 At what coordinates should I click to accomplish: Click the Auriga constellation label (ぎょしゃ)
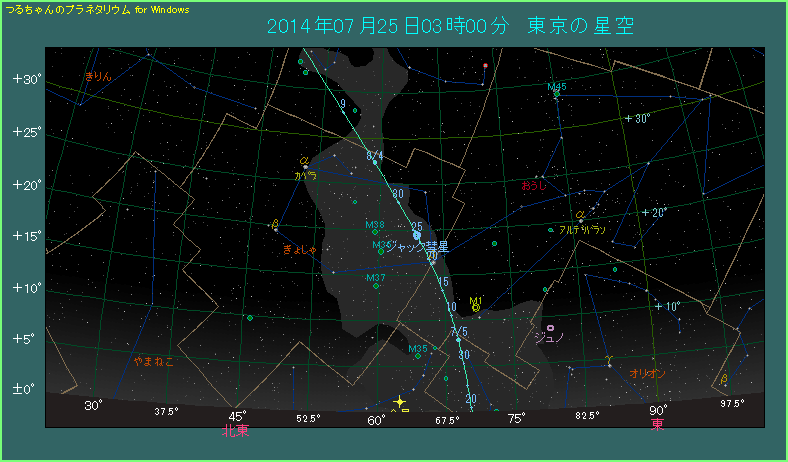[x=300, y=248]
